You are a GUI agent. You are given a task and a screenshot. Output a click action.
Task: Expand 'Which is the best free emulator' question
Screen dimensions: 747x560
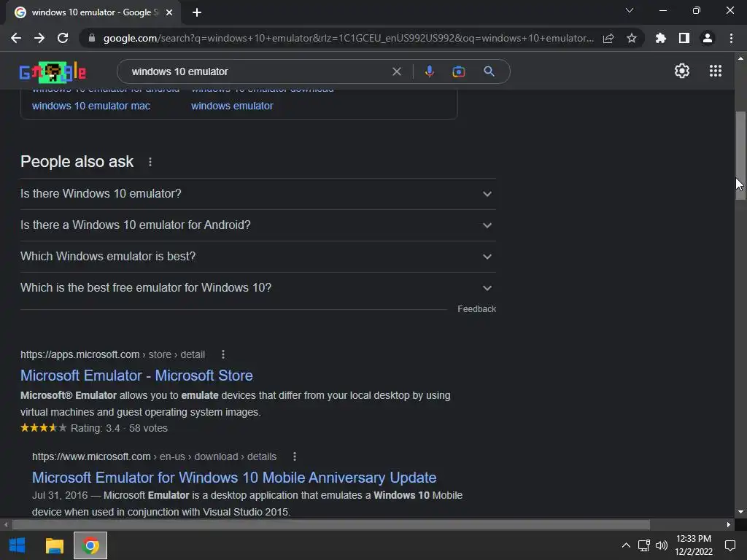258,288
